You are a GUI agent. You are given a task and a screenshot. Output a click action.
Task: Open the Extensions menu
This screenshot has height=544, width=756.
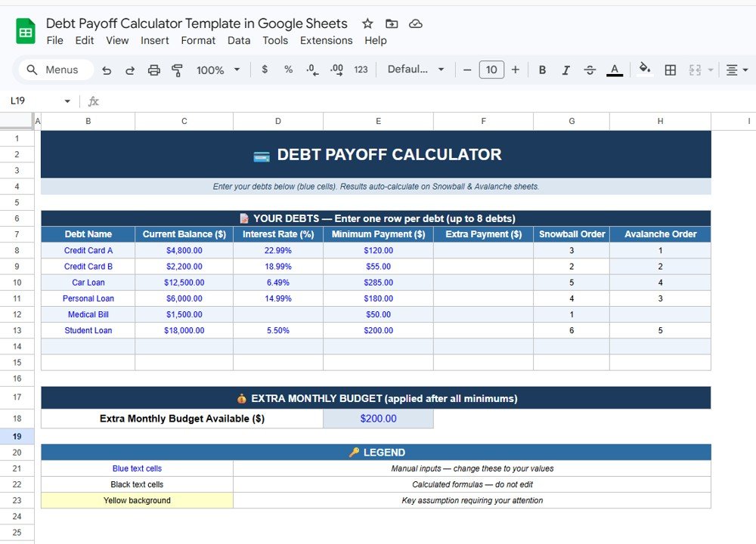326,40
